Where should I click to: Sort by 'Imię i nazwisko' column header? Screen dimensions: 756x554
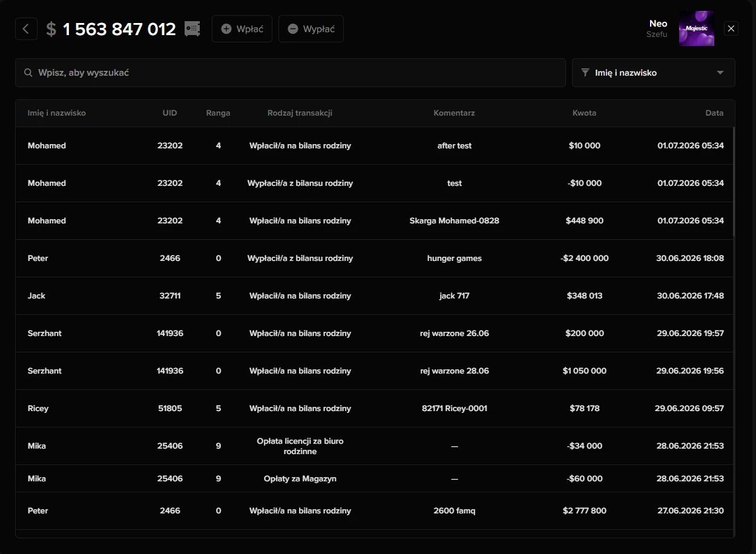tap(57, 113)
